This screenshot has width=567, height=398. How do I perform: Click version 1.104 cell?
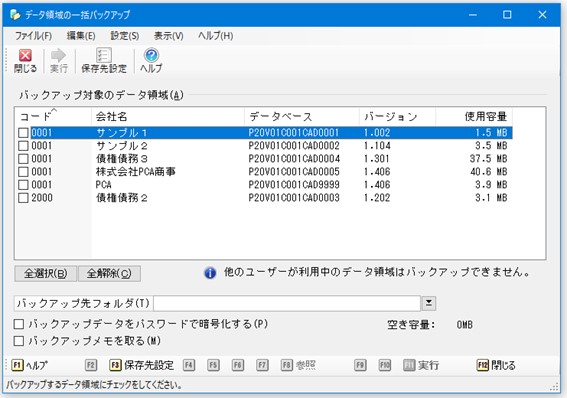click(377, 146)
